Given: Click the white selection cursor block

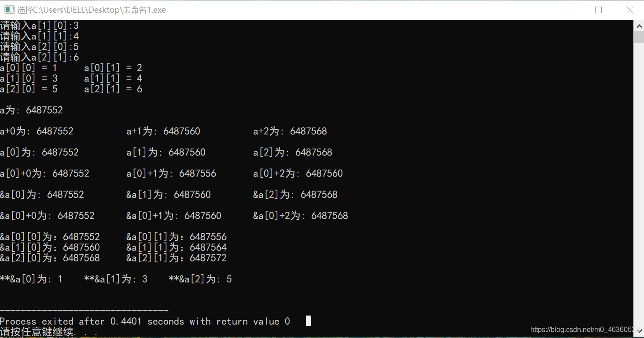Looking at the screenshot, I should pos(309,321).
